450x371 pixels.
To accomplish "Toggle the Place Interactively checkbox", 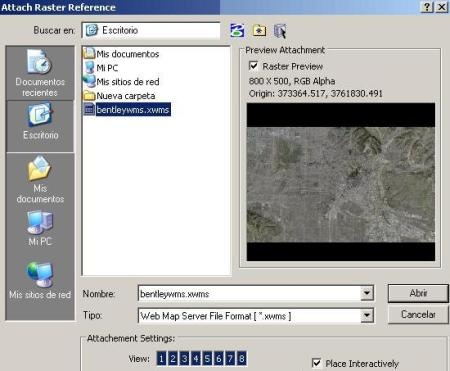I will [317, 362].
